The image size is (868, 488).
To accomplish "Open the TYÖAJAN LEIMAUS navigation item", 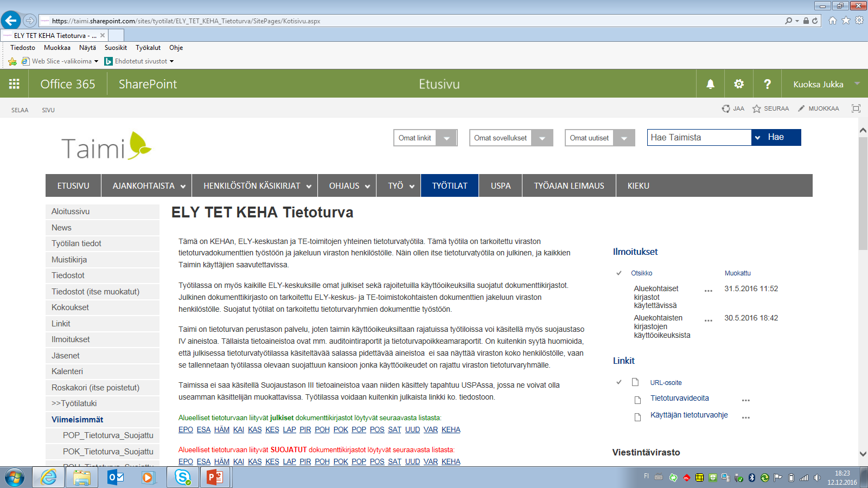I will (x=569, y=185).
